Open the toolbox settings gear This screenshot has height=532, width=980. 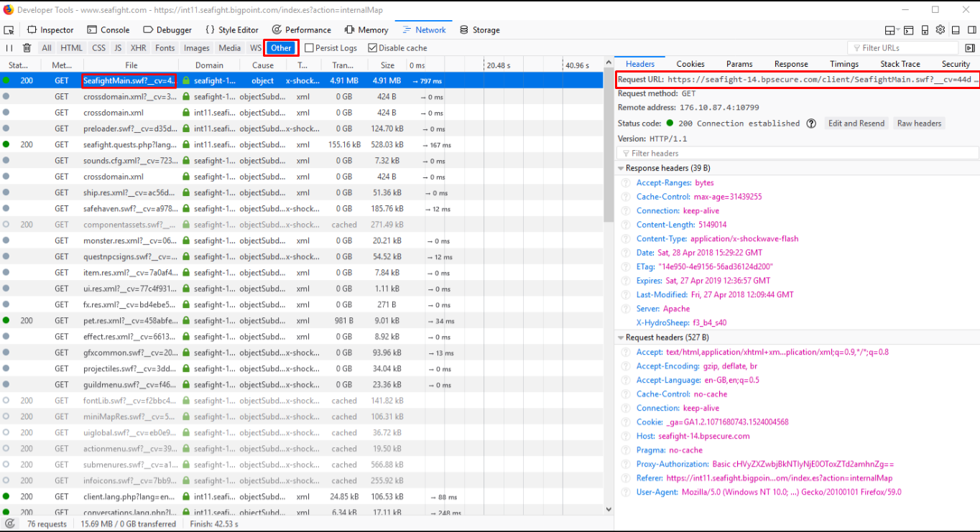[940, 30]
